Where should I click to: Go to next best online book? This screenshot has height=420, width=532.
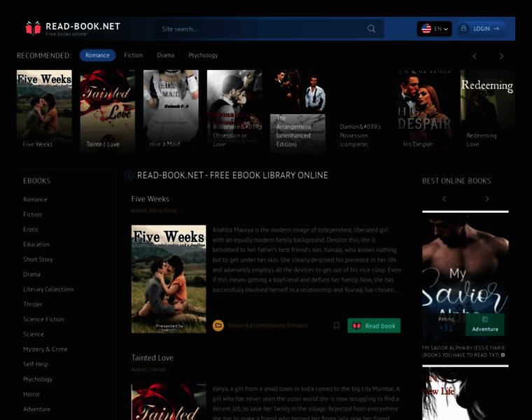click(x=487, y=199)
